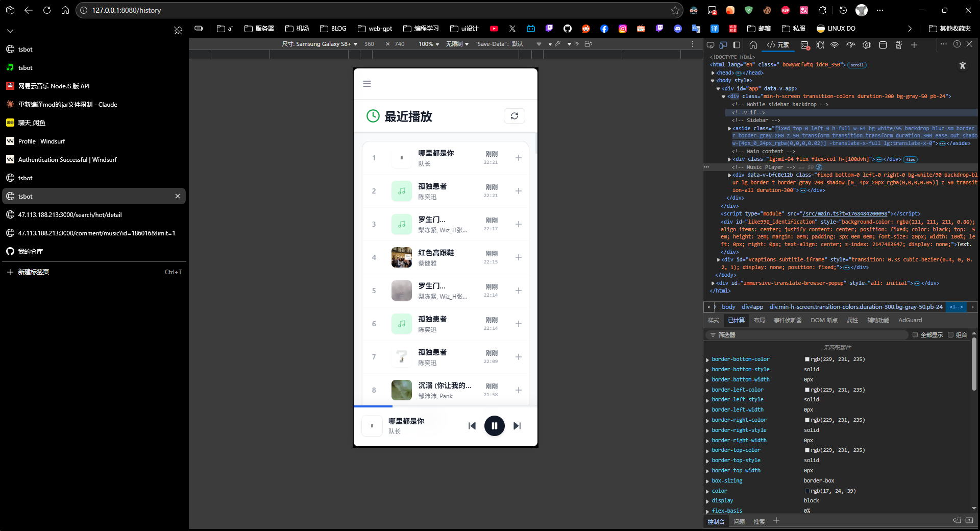Screen dimensions: 980x531
Task: Toggle device emulation icon in DevTools
Action: (x=723, y=45)
